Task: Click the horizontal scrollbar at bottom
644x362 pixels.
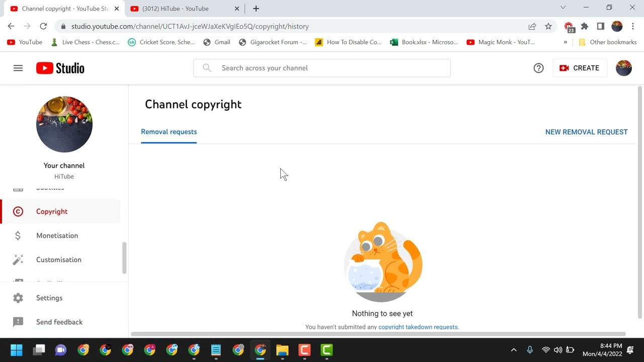Action: point(378,334)
